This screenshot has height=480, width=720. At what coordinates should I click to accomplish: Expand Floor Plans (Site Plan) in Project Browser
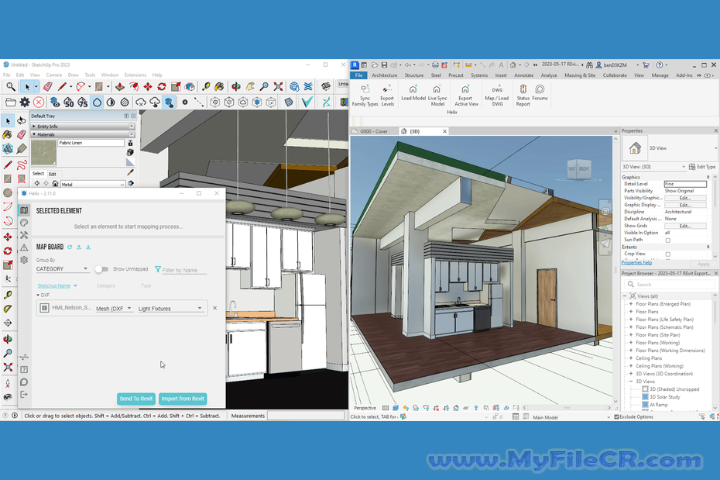pyautogui.click(x=631, y=335)
